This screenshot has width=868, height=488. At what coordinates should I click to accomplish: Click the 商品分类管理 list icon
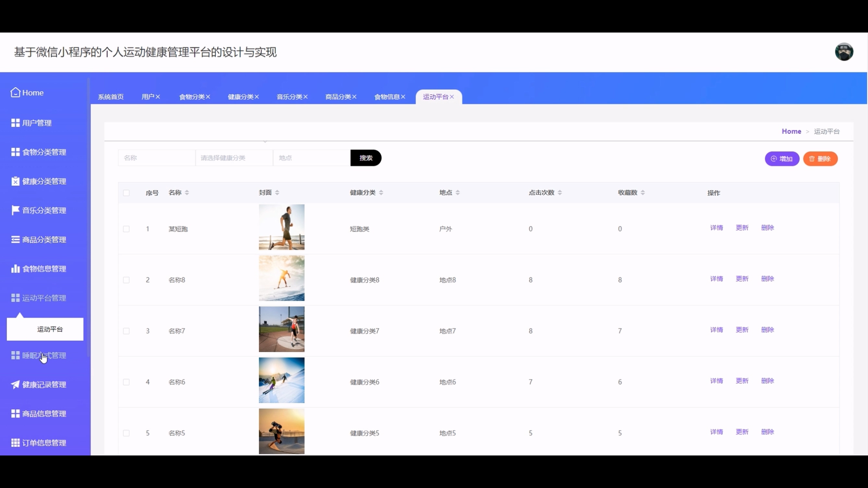(x=15, y=239)
